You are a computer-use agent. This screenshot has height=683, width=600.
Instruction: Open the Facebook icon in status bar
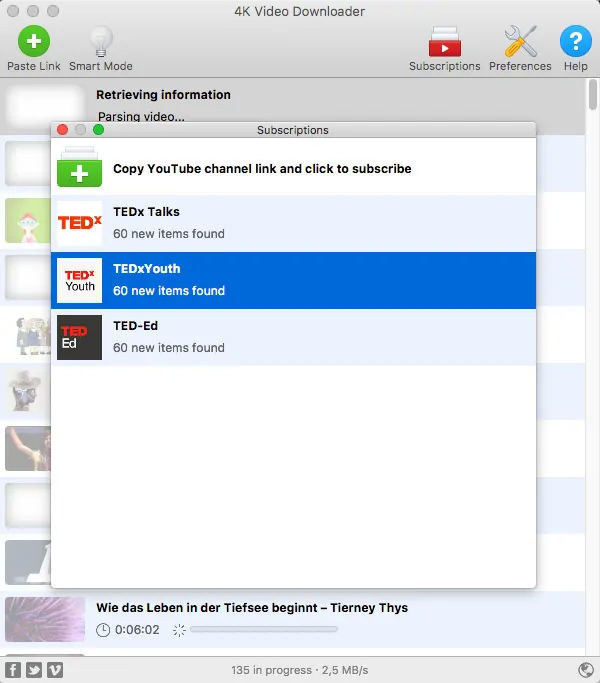coord(13,670)
